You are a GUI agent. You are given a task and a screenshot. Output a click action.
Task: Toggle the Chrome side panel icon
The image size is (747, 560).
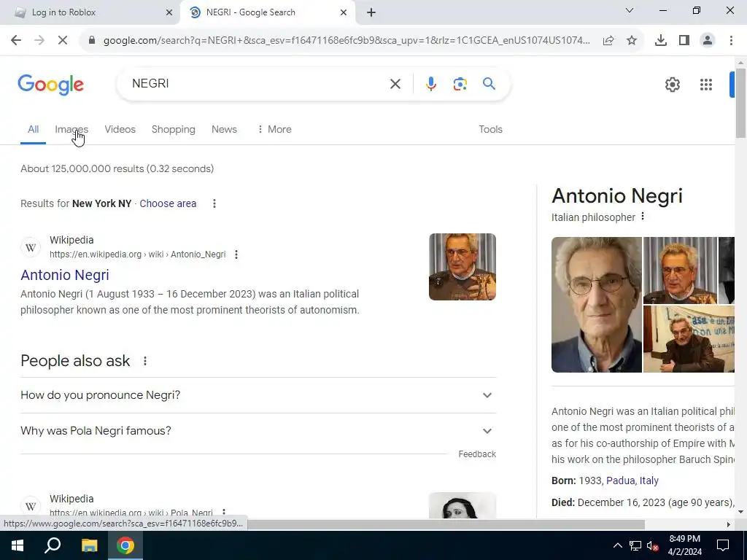click(x=684, y=41)
